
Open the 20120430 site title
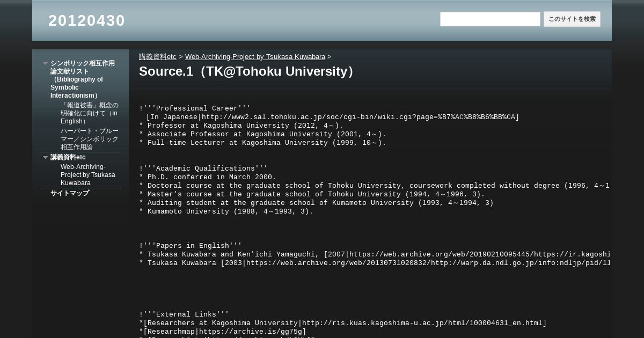click(86, 20)
